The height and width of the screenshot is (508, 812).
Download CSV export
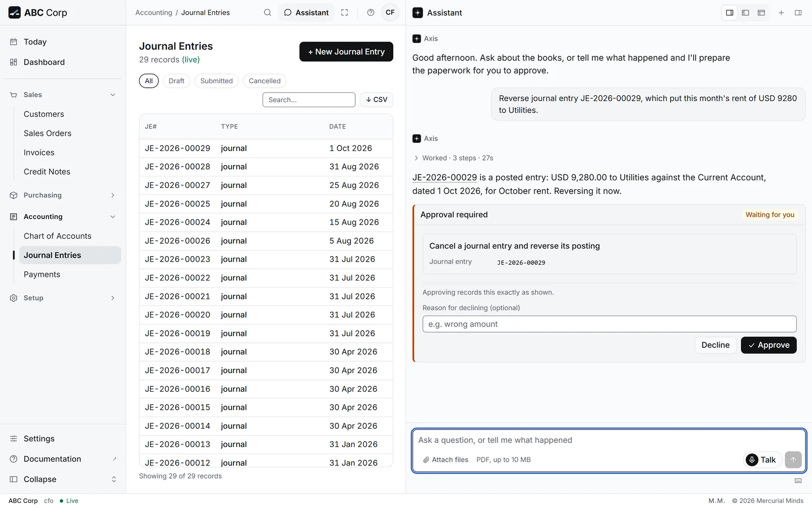click(x=377, y=100)
